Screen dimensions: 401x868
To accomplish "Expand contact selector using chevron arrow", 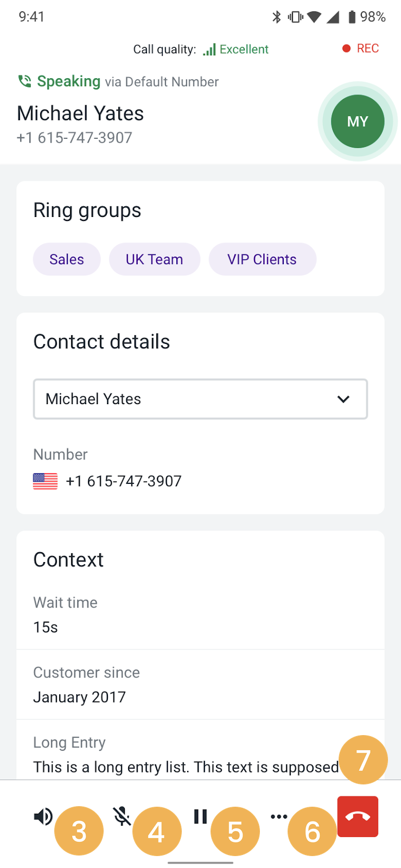I will (343, 399).
